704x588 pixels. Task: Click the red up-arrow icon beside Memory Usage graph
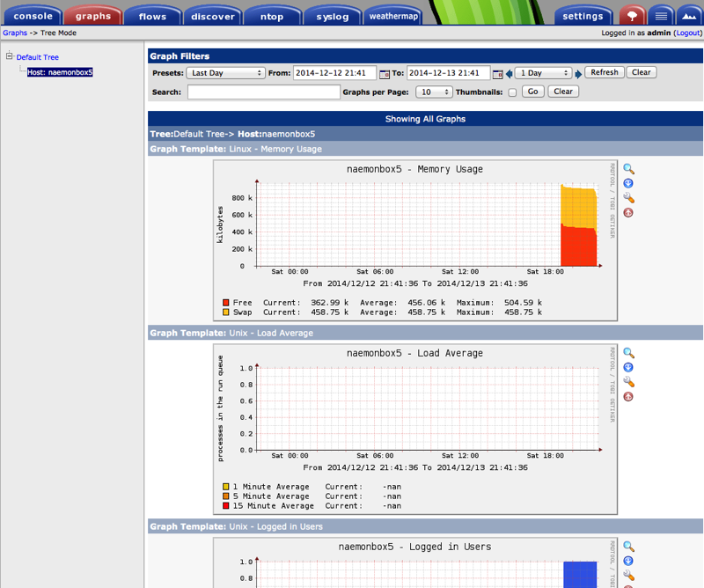tap(628, 213)
